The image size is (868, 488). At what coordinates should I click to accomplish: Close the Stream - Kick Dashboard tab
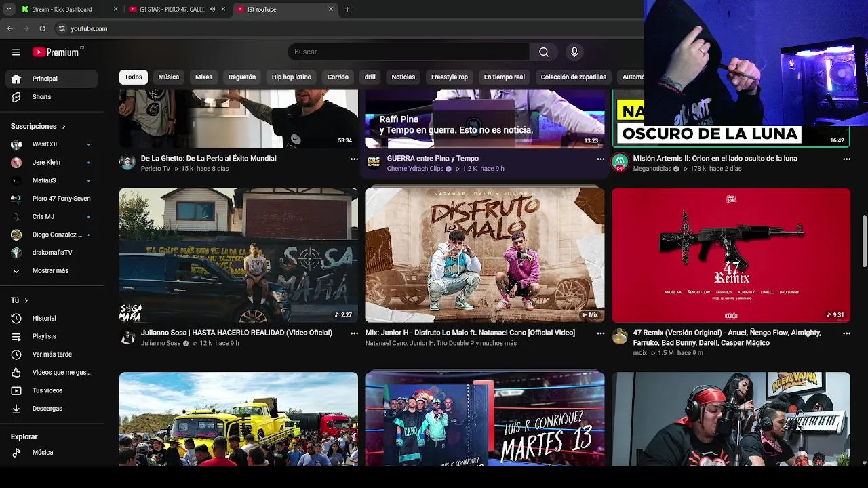(115, 9)
